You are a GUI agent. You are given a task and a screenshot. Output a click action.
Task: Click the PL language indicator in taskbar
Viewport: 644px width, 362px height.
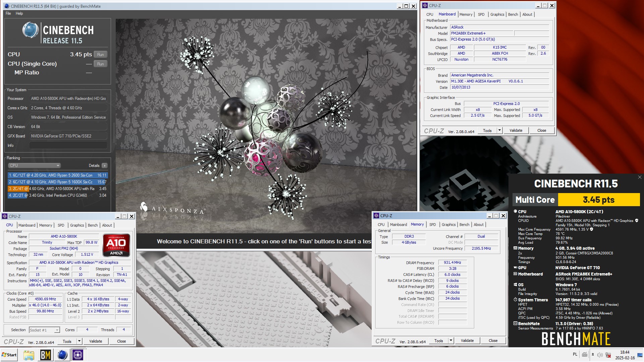575,354
